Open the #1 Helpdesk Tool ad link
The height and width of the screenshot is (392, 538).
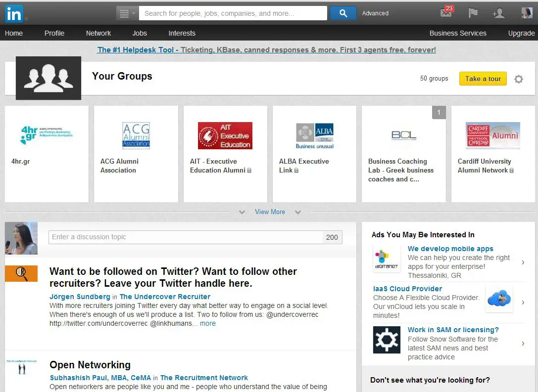click(267, 50)
